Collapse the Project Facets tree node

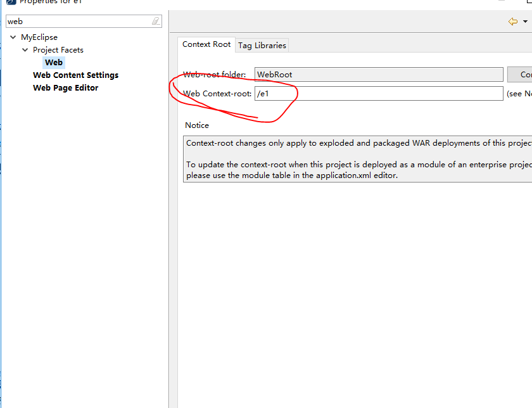pos(25,50)
